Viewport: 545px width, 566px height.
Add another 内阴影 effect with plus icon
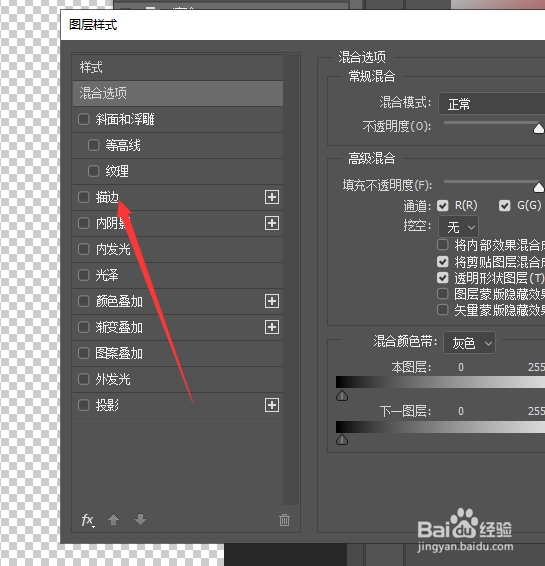[x=271, y=223]
